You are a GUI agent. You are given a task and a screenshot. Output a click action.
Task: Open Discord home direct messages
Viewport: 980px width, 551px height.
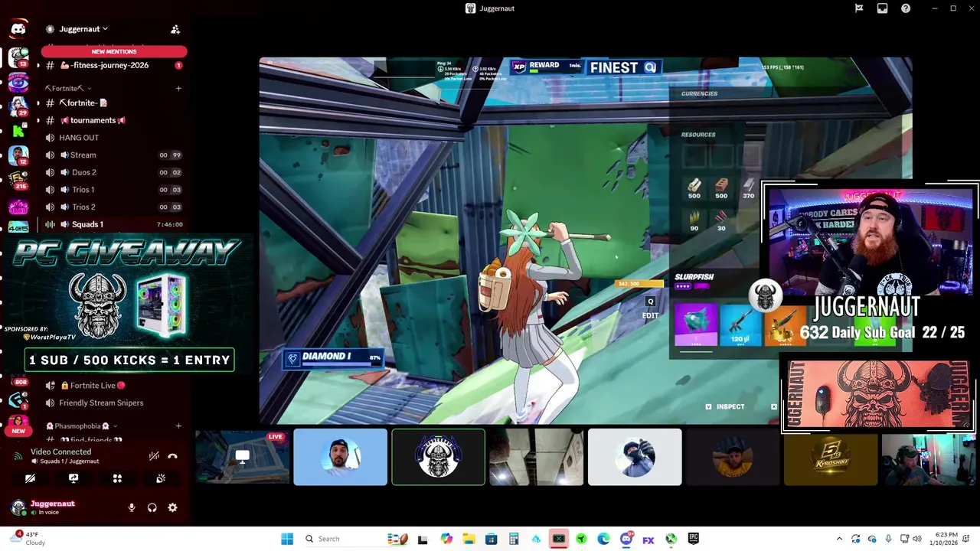[x=18, y=29]
